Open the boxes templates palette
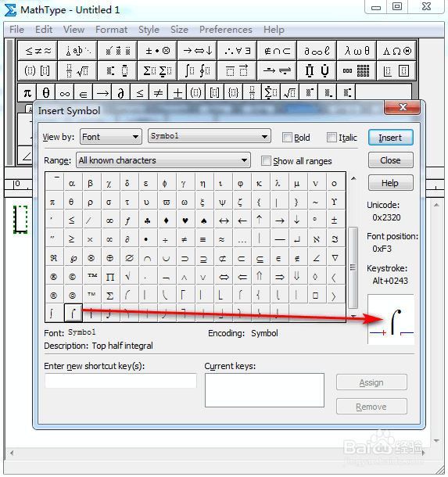The image size is (448, 477). [x=396, y=71]
